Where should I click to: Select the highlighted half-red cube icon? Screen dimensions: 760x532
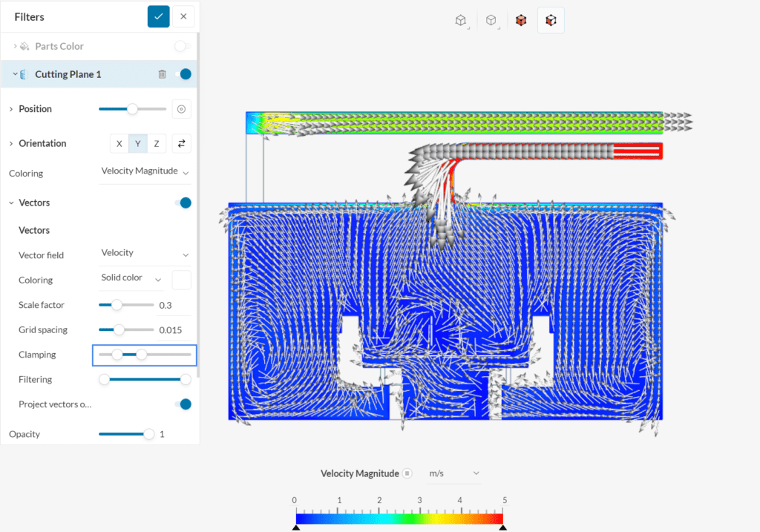[551, 21]
